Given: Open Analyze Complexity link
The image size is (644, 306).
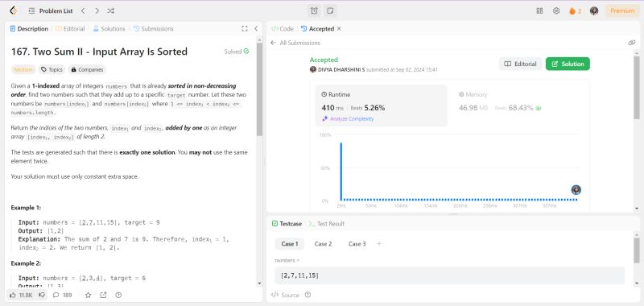Looking at the screenshot, I should (348, 118).
